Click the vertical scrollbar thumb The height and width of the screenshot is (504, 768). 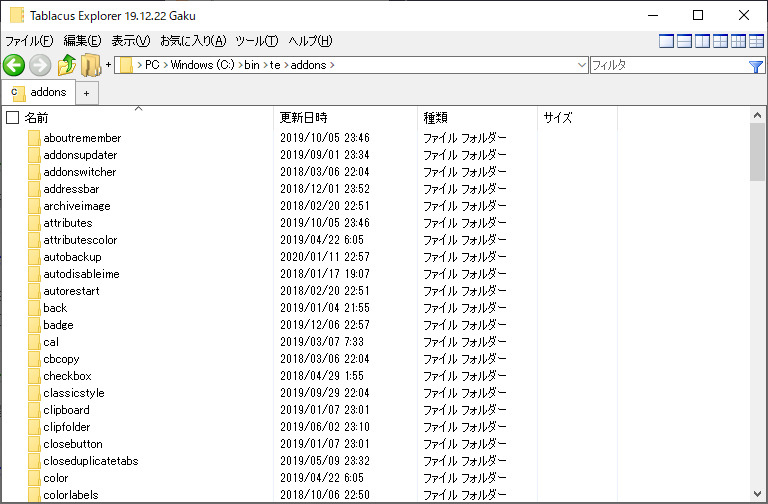pyautogui.click(x=757, y=152)
